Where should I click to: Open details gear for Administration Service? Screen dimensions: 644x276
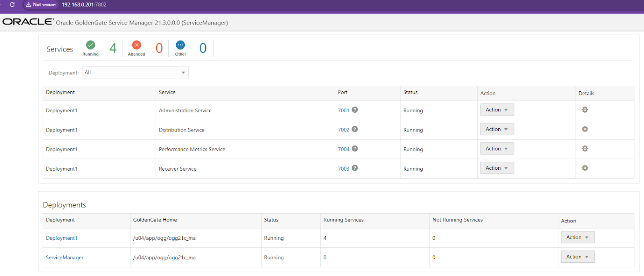click(x=585, y=110)
